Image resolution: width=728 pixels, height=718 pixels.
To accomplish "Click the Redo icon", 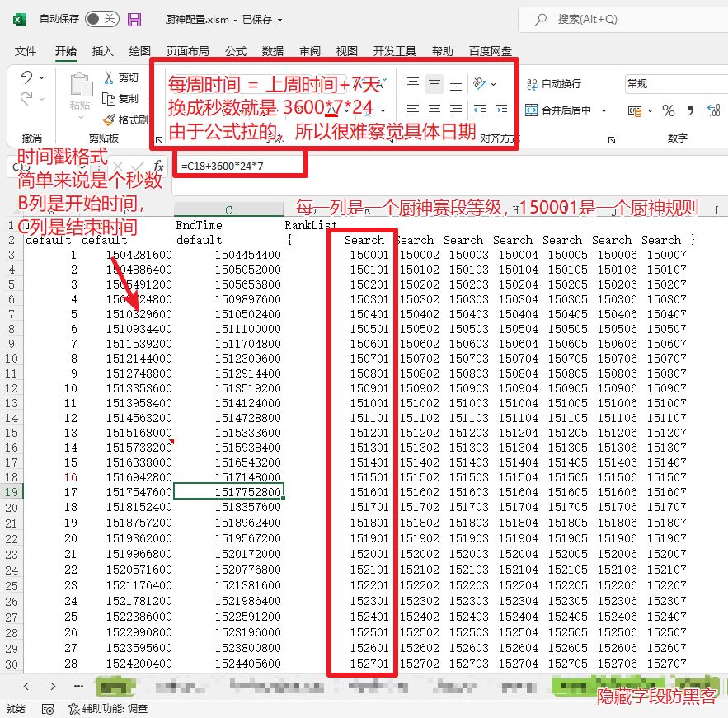I will [x=26, y=98].
